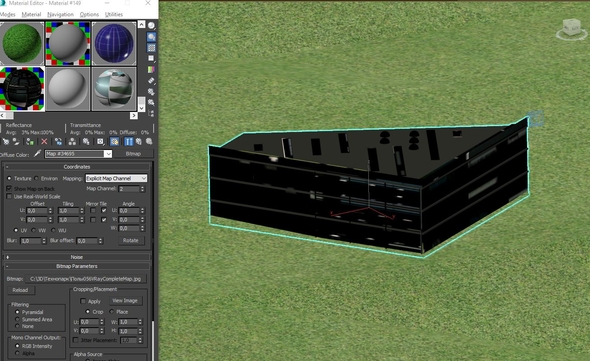This screenshot has width=590, height=361.
Task: Click the Reload bitmap button
Action: (x=20, y=290)
